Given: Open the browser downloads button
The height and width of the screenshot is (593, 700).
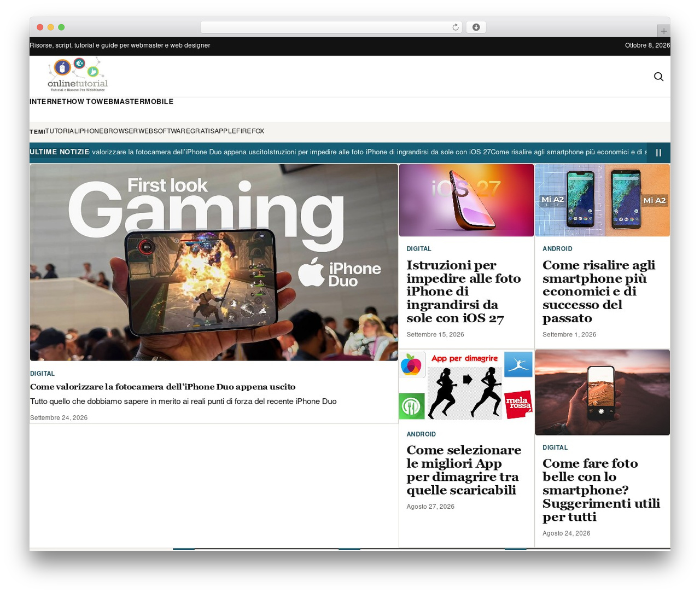Looking at the screenshot, I should pyautogui.click(x=476, y=27).
